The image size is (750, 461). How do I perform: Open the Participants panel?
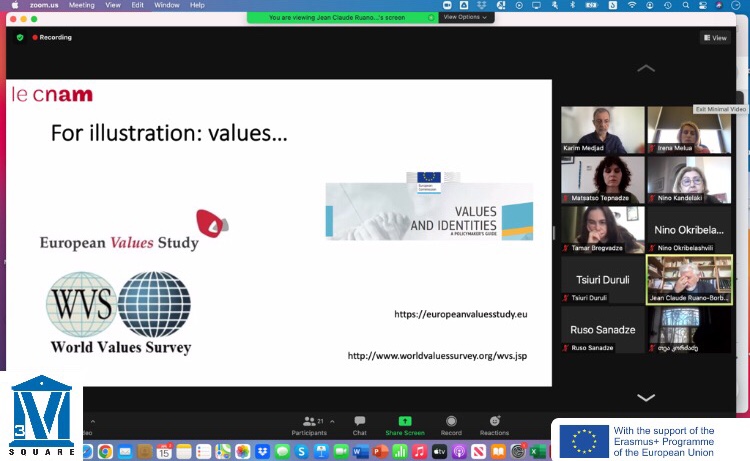click(309, 426)
